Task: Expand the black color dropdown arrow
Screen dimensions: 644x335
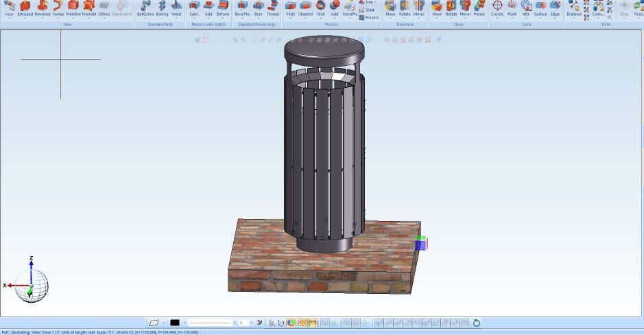Action: coord(184,323)
